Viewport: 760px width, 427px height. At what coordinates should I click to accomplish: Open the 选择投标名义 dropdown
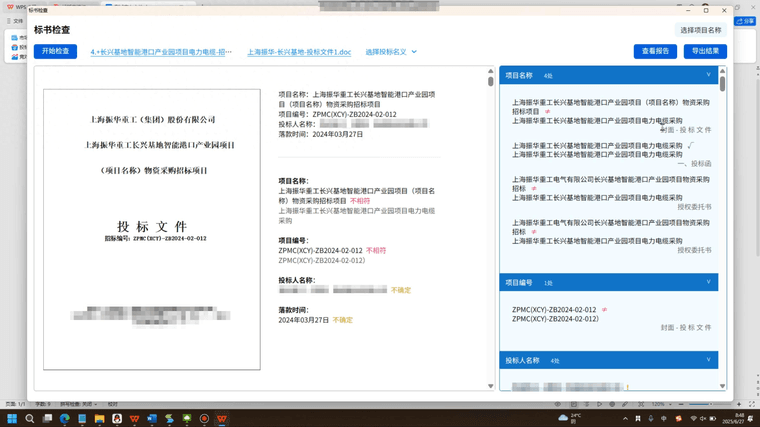click(391, 52)
